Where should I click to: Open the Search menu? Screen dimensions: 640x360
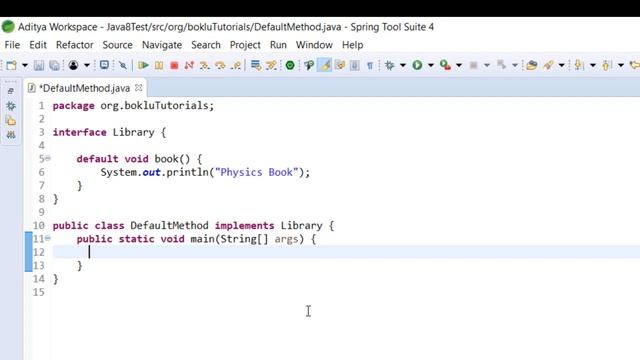click(206, 45)
